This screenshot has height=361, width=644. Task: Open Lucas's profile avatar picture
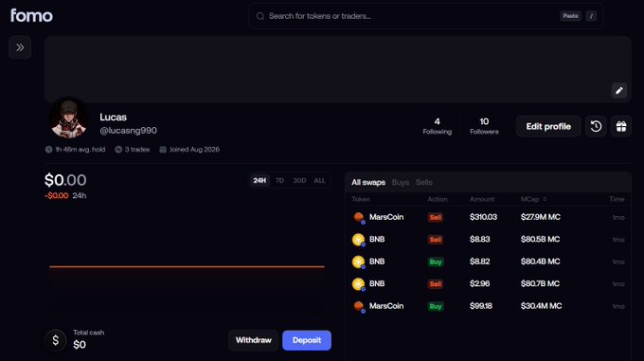[x=68, y=118]
